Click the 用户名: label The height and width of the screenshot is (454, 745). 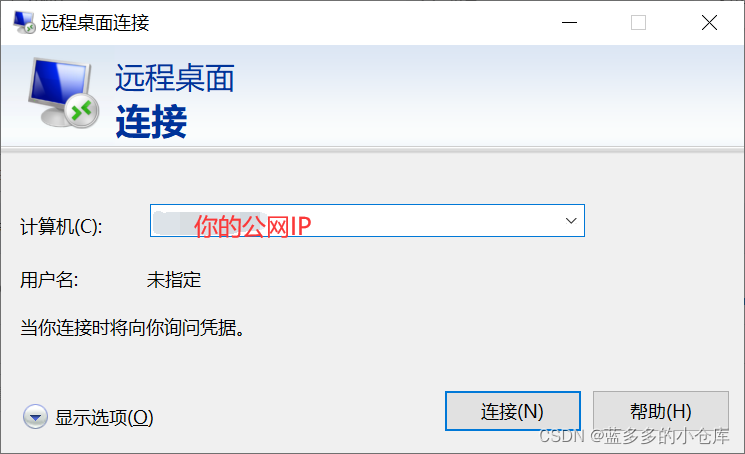point(49,280)
